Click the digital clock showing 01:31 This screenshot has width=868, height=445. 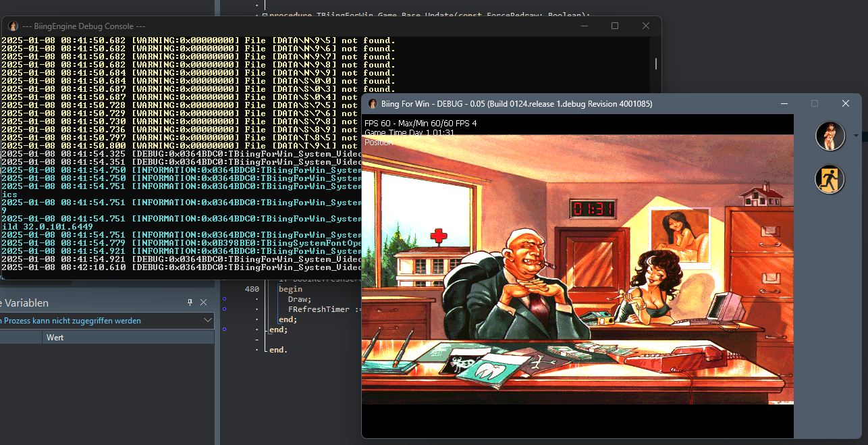click(x=592, y=209)
